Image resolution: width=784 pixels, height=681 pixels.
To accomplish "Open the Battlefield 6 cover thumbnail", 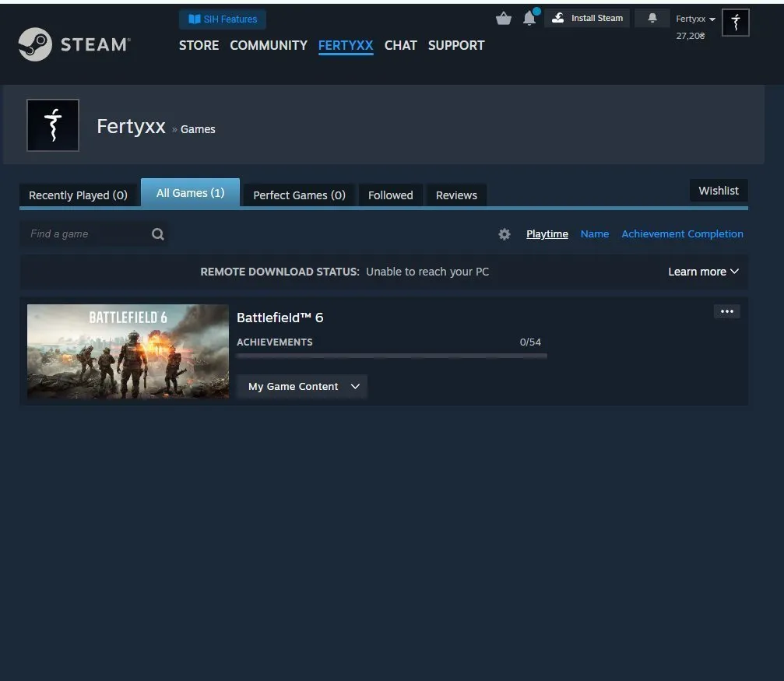I will pos(128,352).
